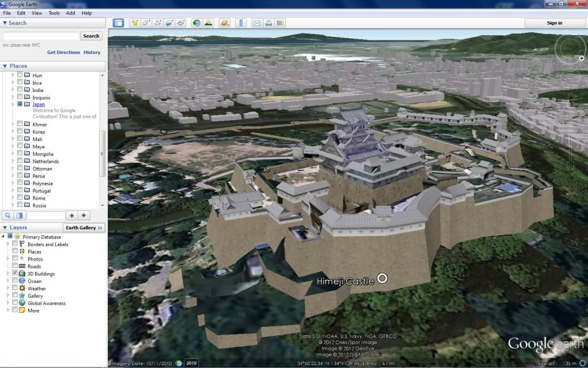The image size is (588, 368).
Task: Click the places panel view toggle icon
Action: coord(20,215)
